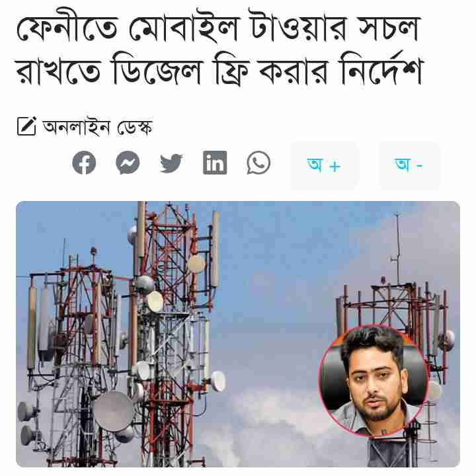Share the article on Twitter

tap(171, 163)
